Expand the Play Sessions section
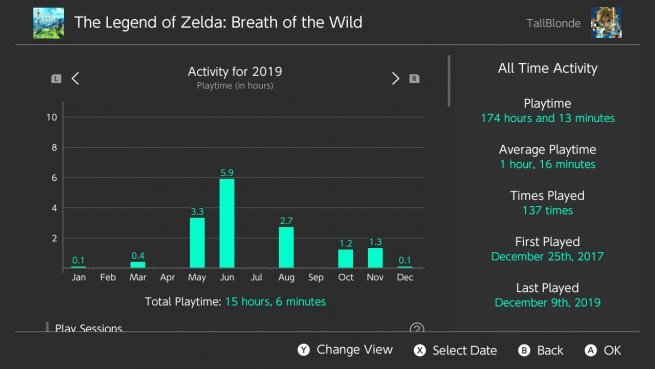This screenshot has height=369, width=655. pos(89,328)
